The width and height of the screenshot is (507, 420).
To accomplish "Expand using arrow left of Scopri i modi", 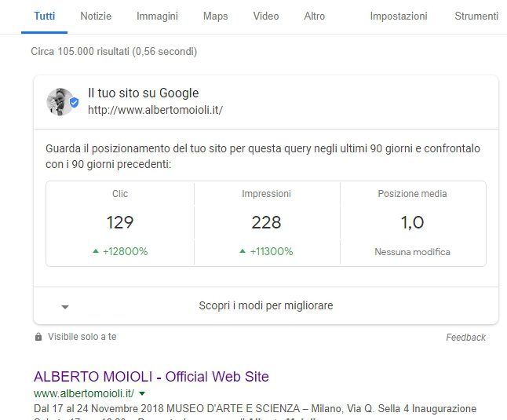I will pyautogui.click(x=65, y=306).
